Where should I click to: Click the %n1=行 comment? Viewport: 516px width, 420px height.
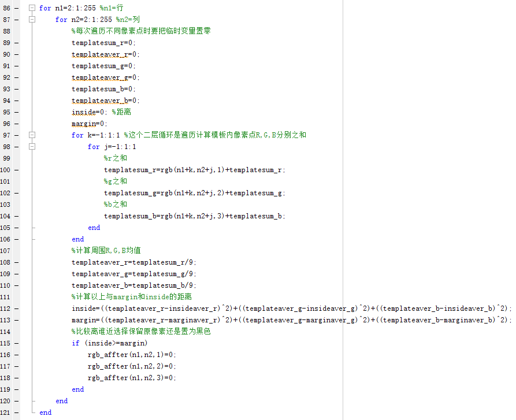click(112, 8)
